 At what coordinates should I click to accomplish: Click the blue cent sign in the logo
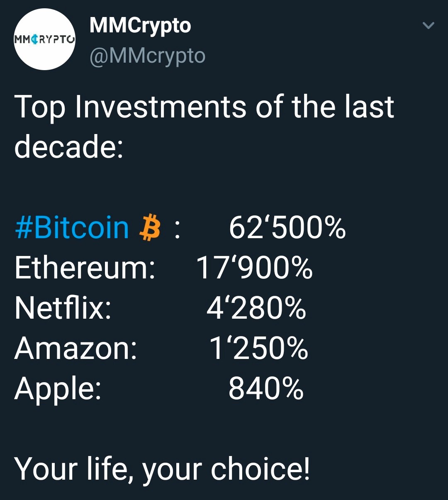point(35,40)
